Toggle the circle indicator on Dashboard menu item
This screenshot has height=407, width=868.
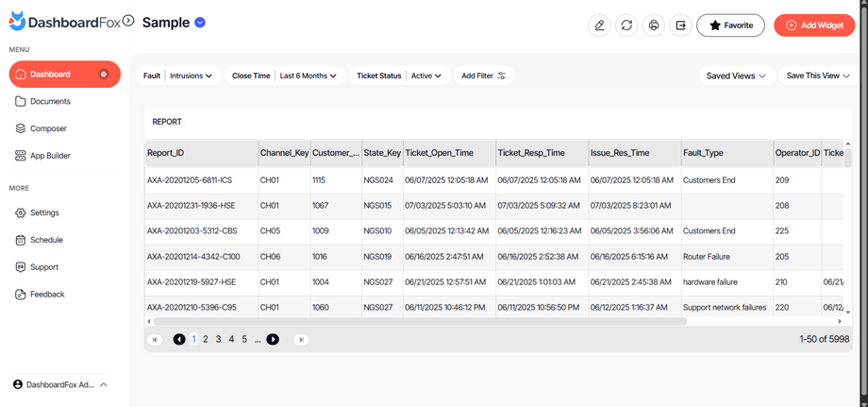[104, 74]
